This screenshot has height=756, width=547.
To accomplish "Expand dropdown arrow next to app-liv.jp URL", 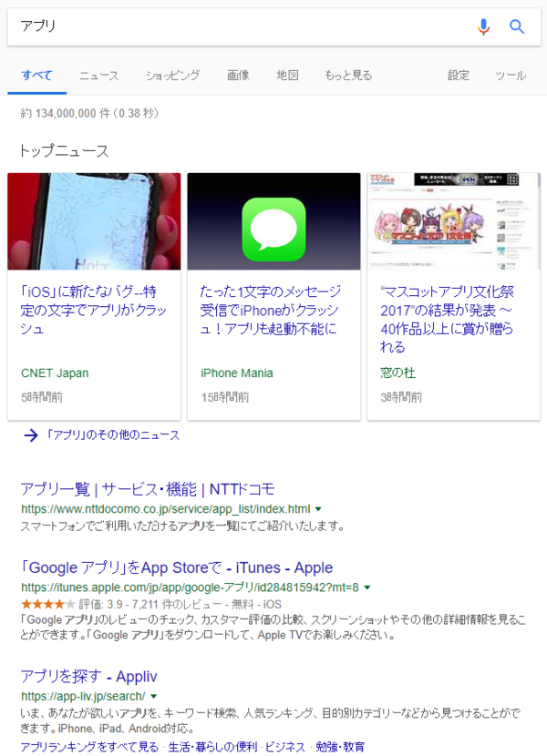I will pos(153,696).
